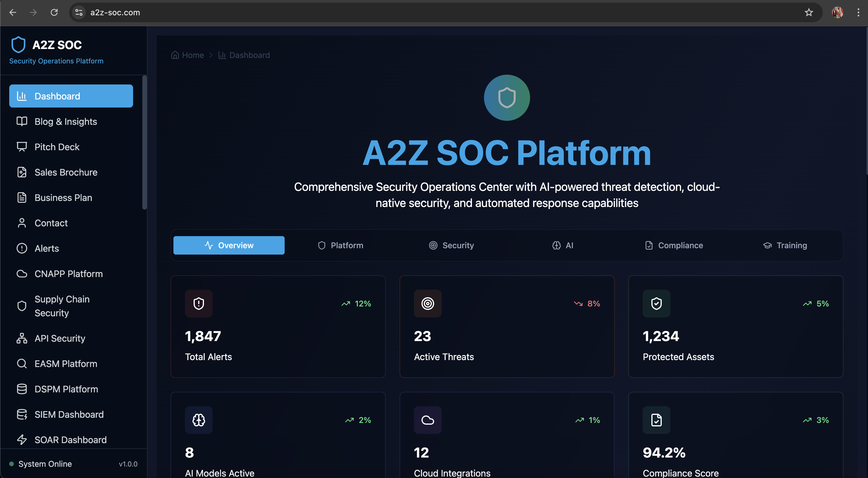Click the sidebar vertical scrollbar
Image resolution: width=868 pixels, height=478 pixels.
tap(145, 142)
